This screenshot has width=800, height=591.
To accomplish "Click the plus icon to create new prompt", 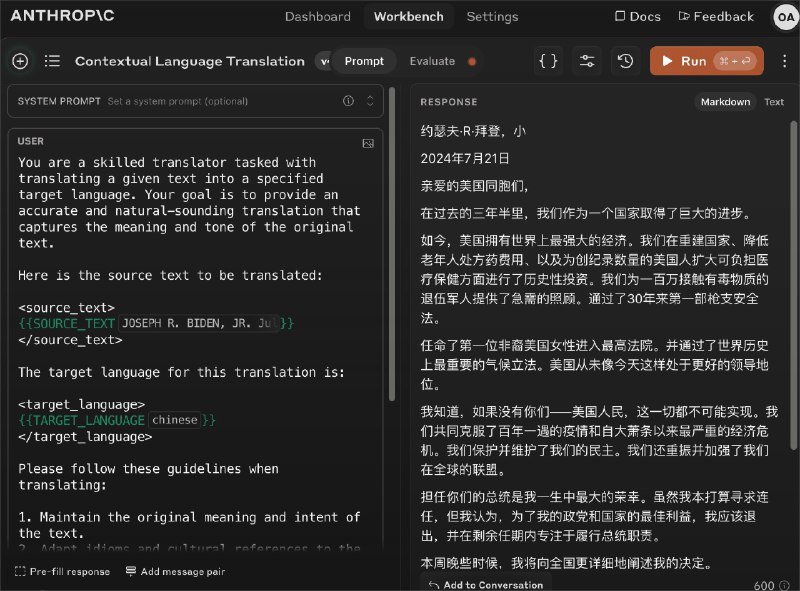I will click(20, 61).
